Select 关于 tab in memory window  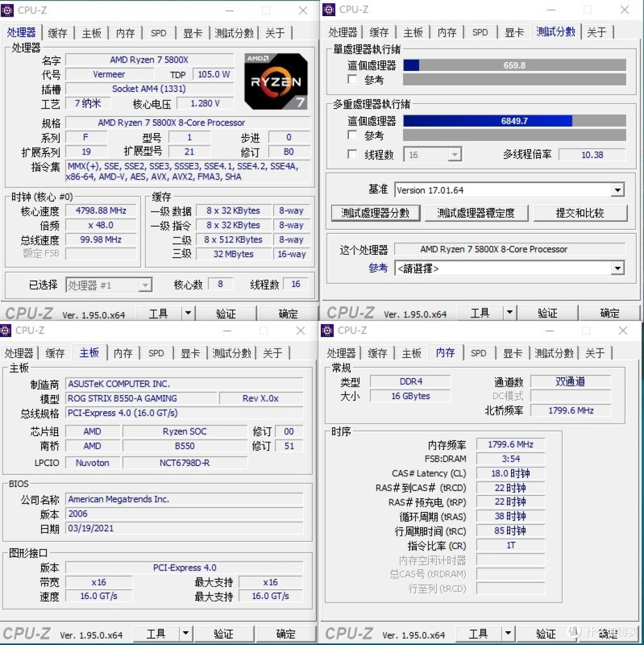[595, 353]
